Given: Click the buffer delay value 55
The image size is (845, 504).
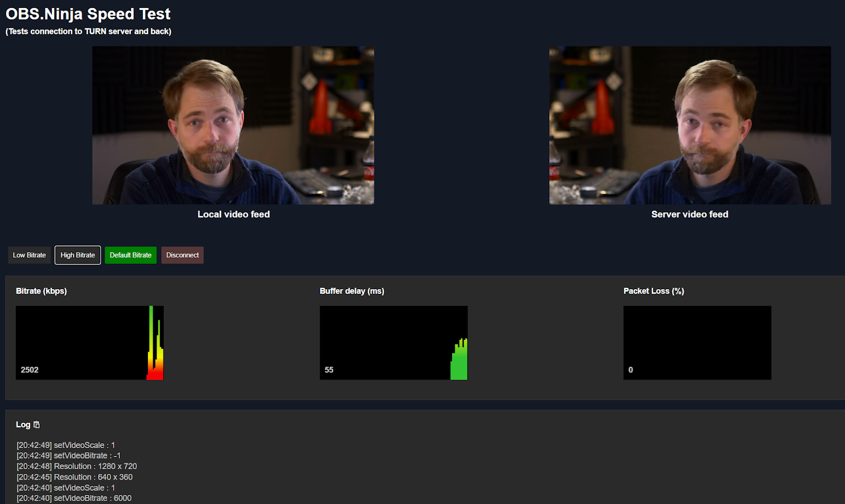Looking at the screenshot, I should tap(329, 369).
